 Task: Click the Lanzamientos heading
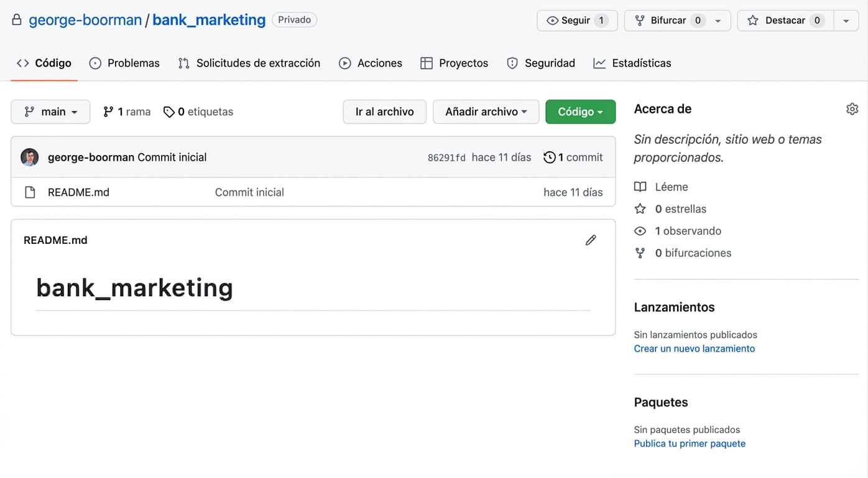[x=674, y=307]
